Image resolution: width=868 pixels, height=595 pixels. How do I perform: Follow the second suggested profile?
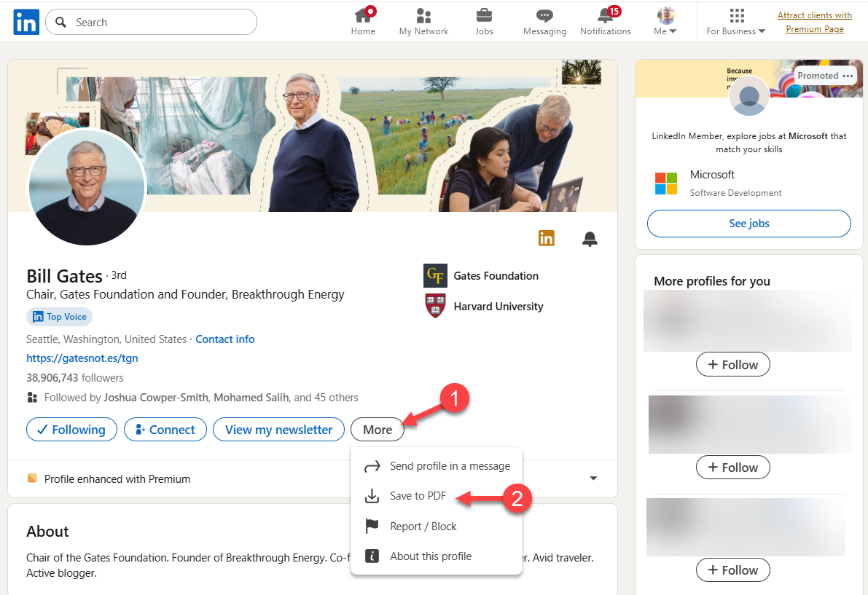[x=733, y=468]
